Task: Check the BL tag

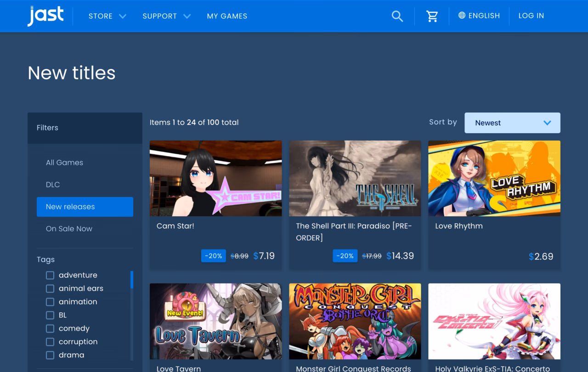Action: coord(50,315)
